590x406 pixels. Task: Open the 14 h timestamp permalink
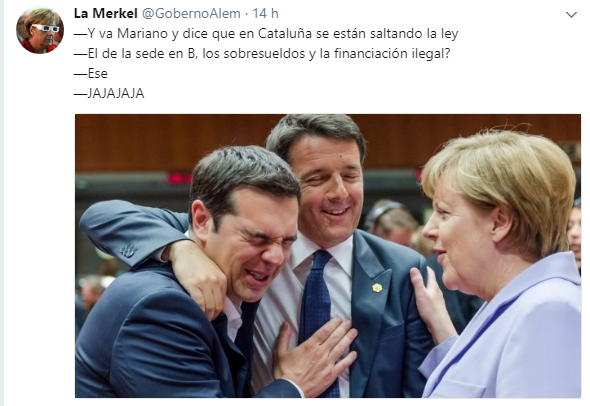pos(265,14)
